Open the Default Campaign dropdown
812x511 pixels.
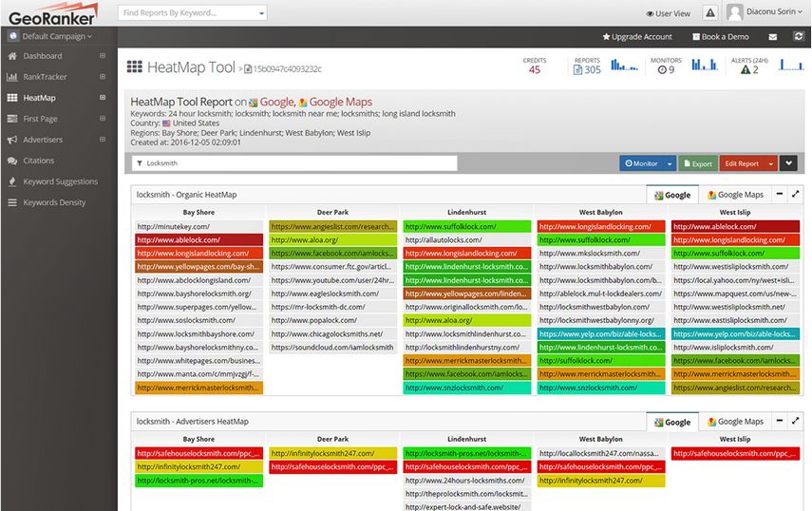[x=57, y=36]
